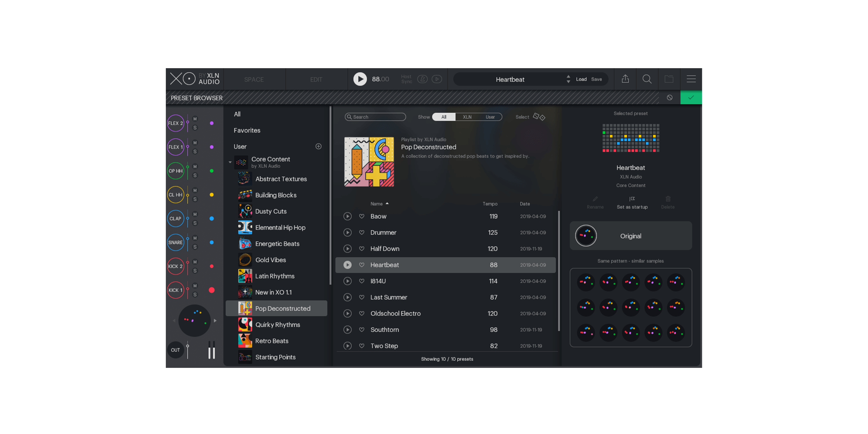Image resolution: width=868 pixels, height=434 pixels.
Task: Sort the preset list by the Name column
Action: pos(376,204)
